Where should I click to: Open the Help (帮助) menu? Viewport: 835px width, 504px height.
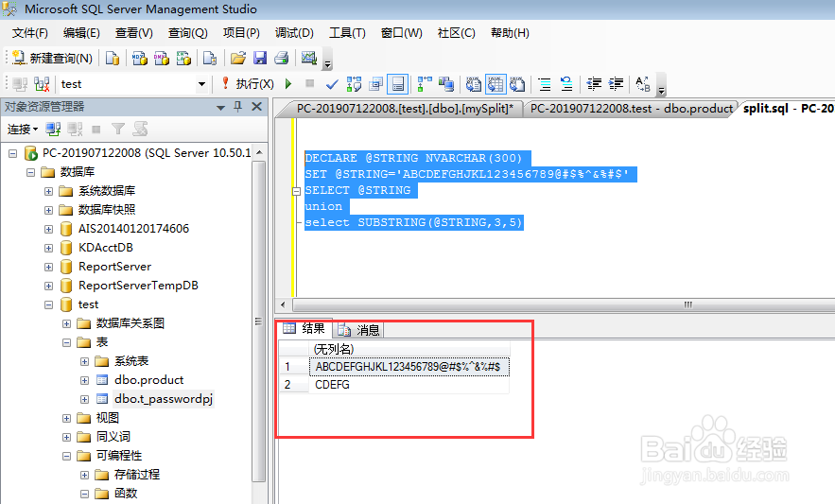[x=510, y=33]
